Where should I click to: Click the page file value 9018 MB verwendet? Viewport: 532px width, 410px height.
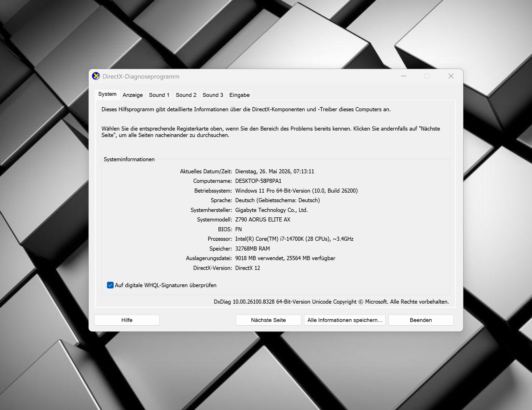285,258
